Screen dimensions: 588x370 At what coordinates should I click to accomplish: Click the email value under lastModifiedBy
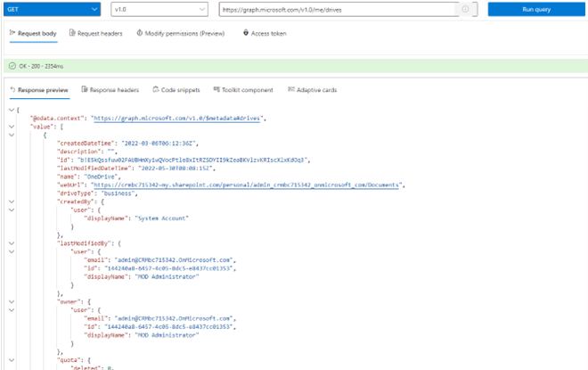[x=174, y=260]
